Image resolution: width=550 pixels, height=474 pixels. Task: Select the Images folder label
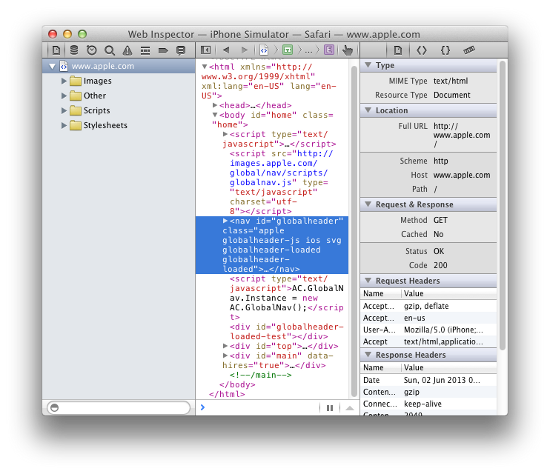pos(98,81)
